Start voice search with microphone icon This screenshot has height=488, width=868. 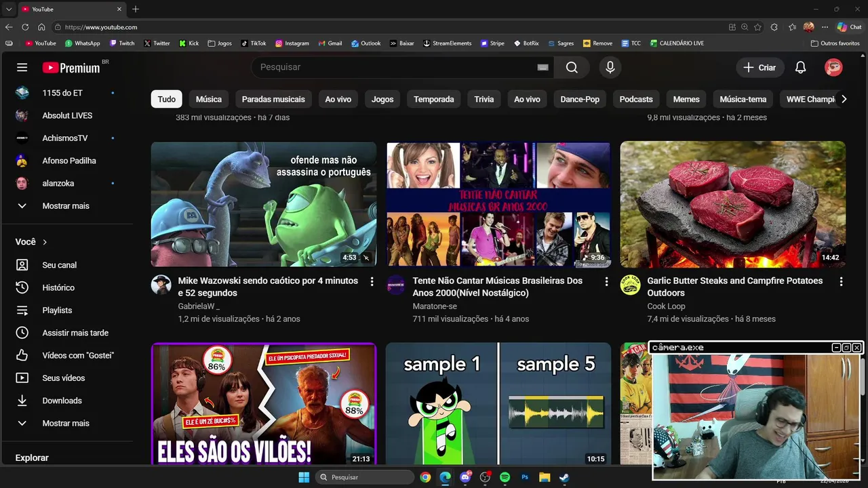point(610,67)
